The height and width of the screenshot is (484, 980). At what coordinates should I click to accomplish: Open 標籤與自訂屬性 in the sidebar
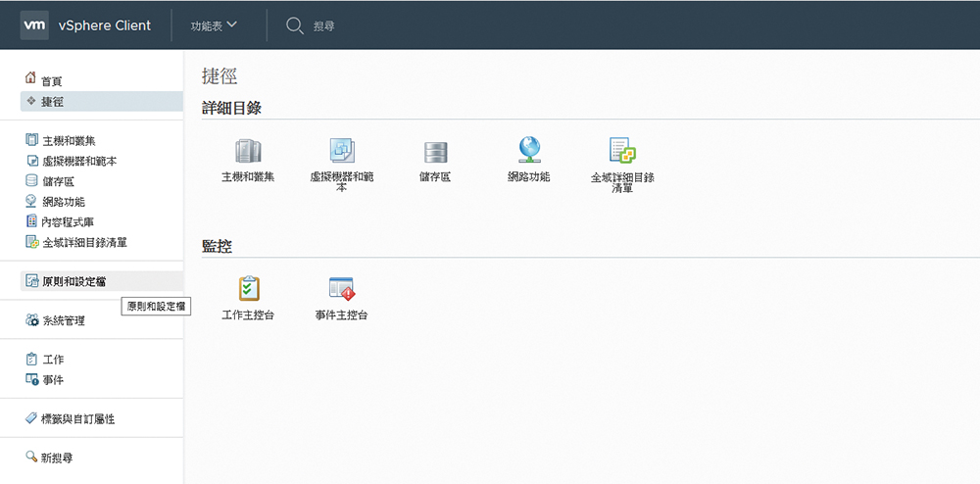(x=78, y=419)
